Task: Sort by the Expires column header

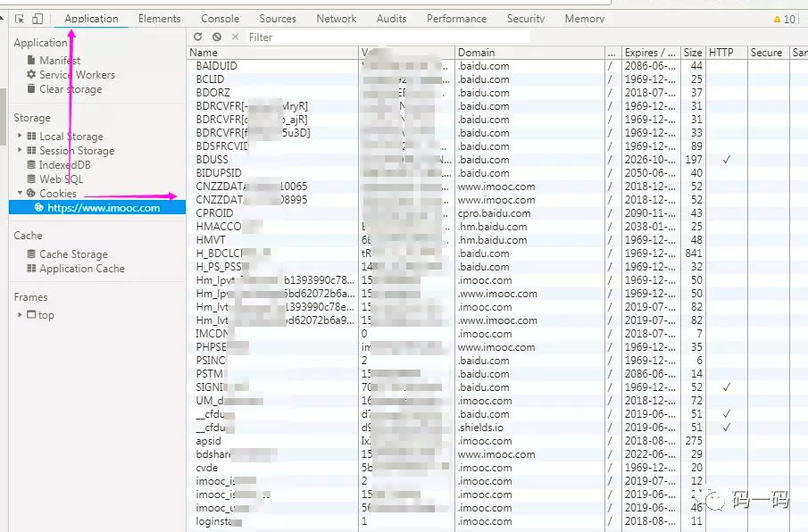Action: [x=650, y=53]
